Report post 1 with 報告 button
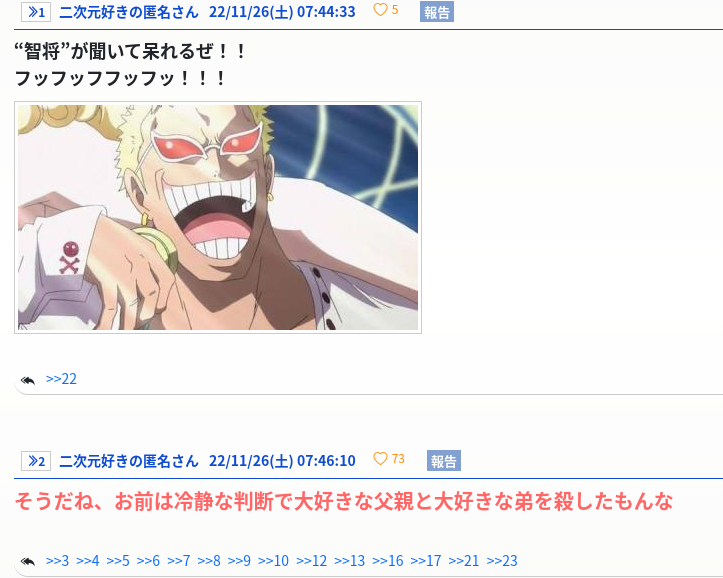Image resolution: width=723 pixels, height=578 pixels. click(437, 12)
